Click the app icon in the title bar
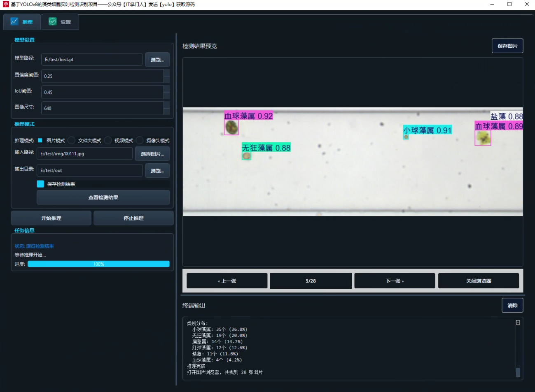Image resolution: width=535 pixels, height=392 pixels. click(6, 4)
